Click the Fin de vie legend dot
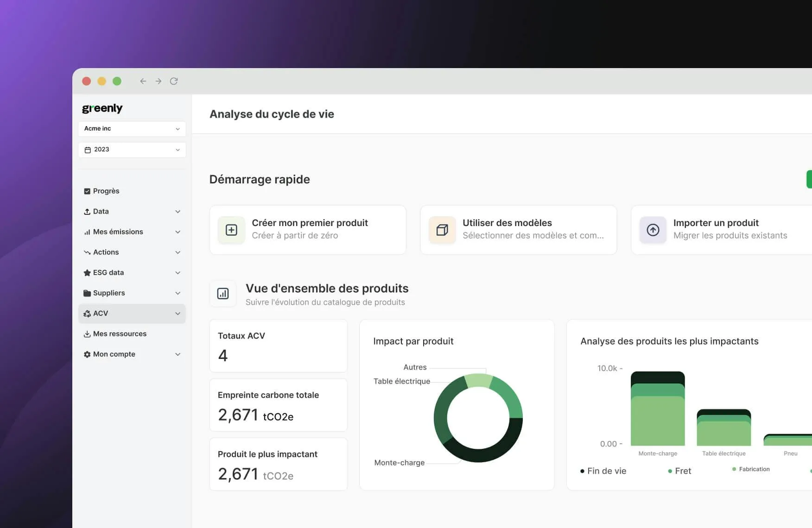Image resolution: width=812 pixels, height=528 pixels. (582, 471)
